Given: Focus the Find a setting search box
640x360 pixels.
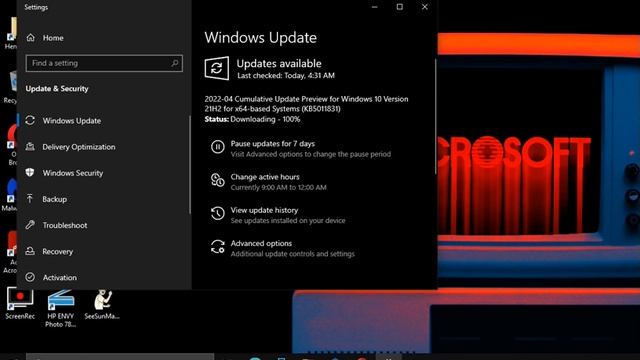Looking at the screenshot, I should (x=104, y=63).
